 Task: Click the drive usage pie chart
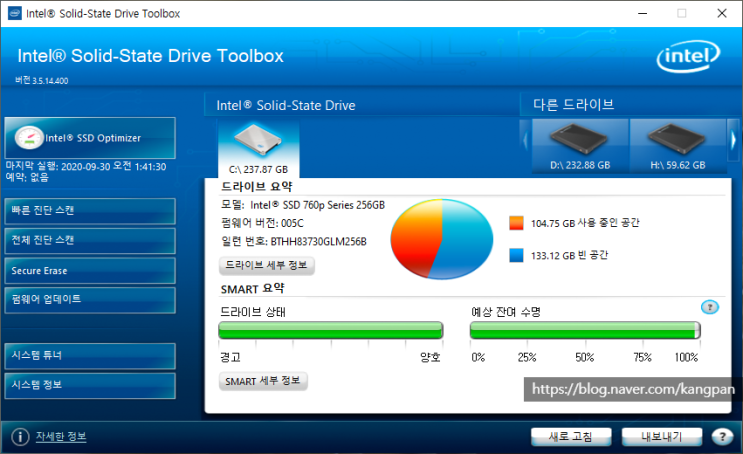441,239
